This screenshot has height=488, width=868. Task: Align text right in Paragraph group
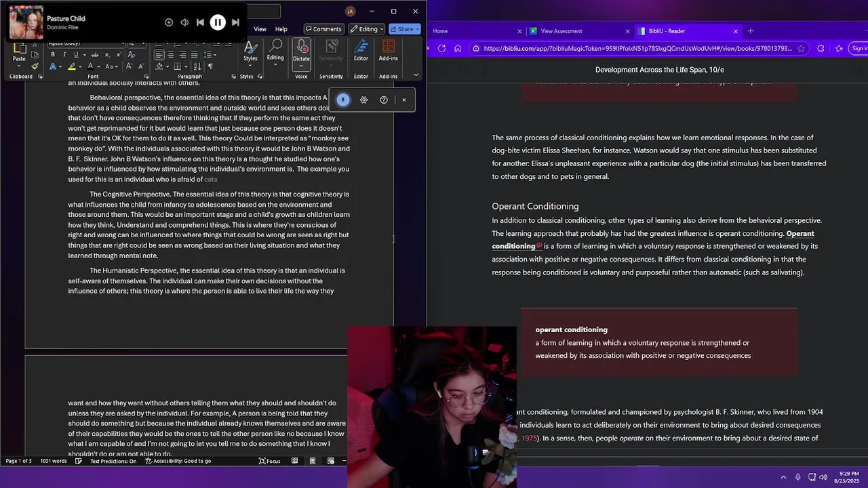click(x=182, y=54)
